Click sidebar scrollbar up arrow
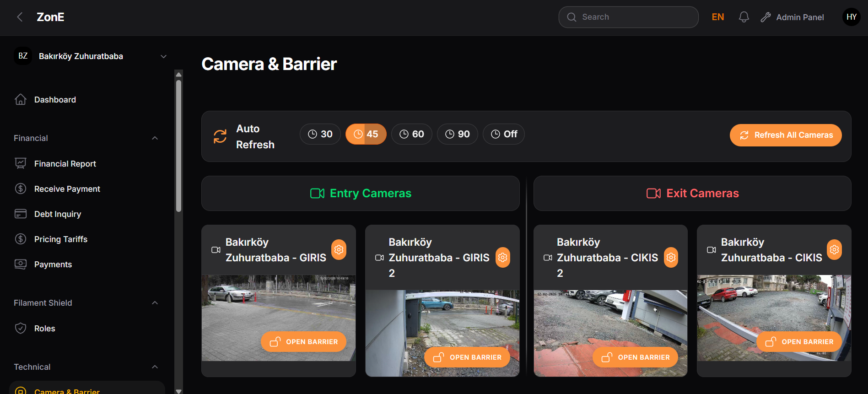 pos(179,74)
